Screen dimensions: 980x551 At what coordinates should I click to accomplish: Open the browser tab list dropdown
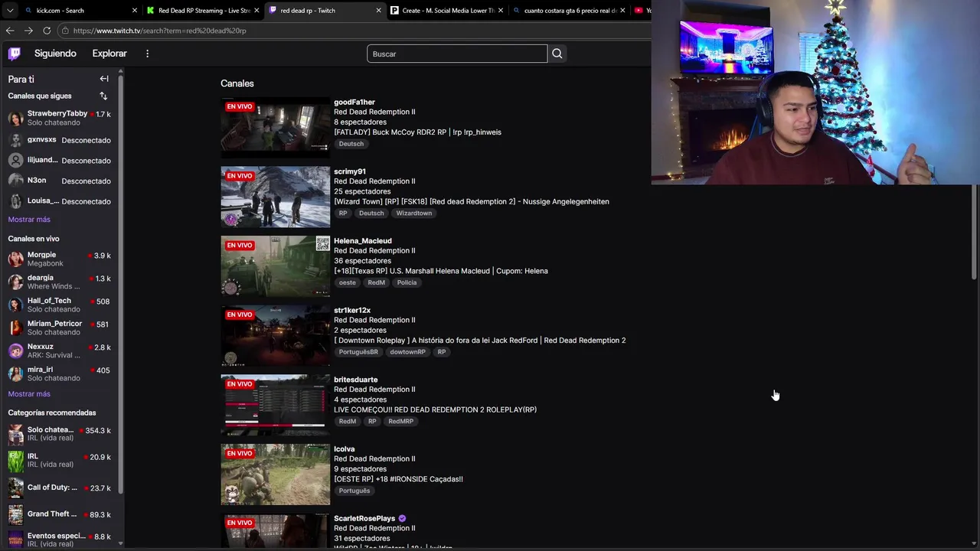tap(10, 11)
